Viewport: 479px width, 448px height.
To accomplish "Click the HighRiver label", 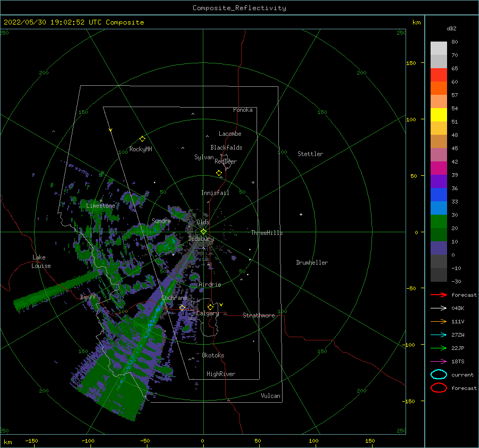I will [x=221, y=374].
